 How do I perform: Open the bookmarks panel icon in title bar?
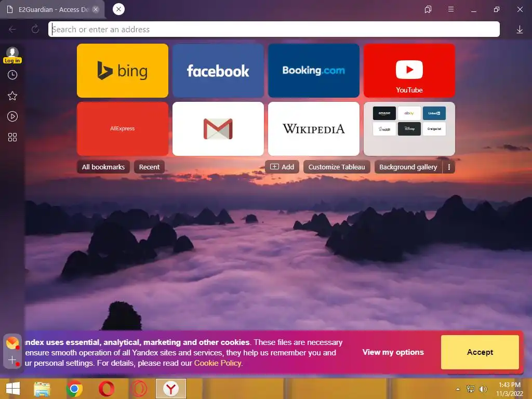coord(428,9)
